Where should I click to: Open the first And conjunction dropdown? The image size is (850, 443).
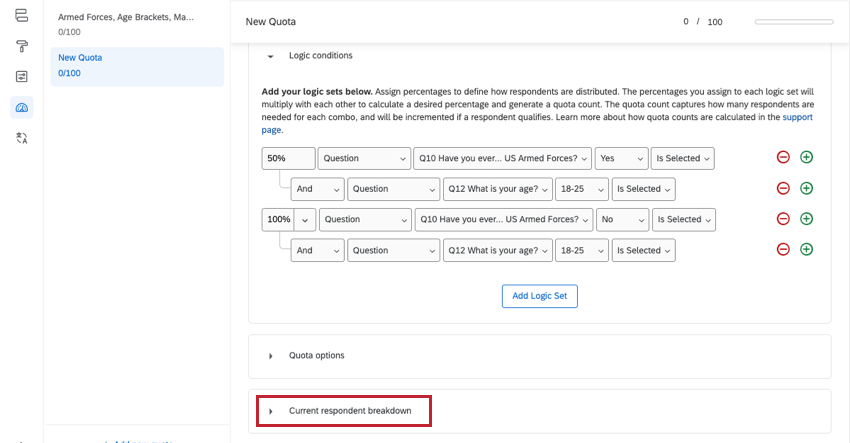point(318,189)
